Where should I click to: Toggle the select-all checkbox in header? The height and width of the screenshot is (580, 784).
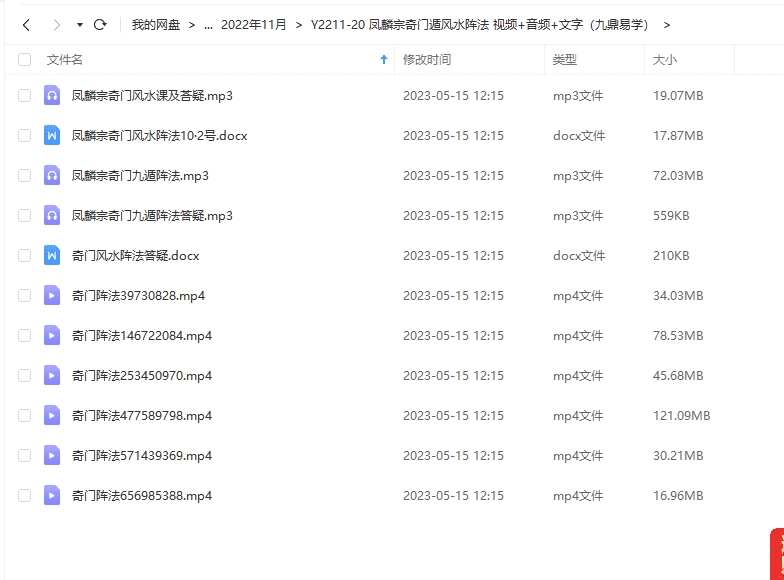pos(24,60)
